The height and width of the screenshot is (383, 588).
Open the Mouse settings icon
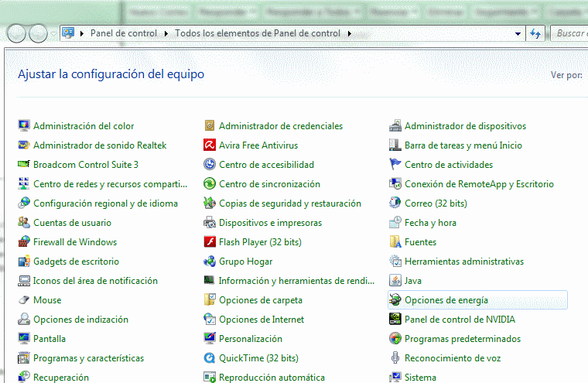[24, 300]
